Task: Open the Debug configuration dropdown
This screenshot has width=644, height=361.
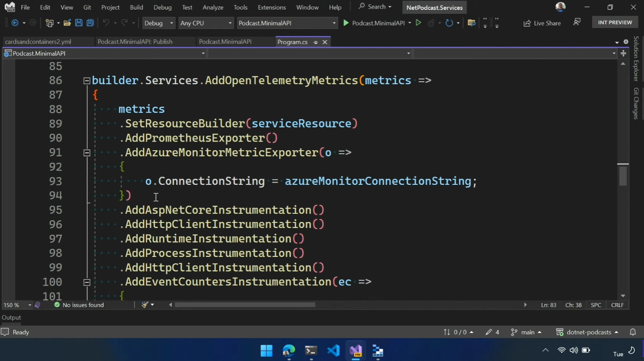Action: (159, 23)
